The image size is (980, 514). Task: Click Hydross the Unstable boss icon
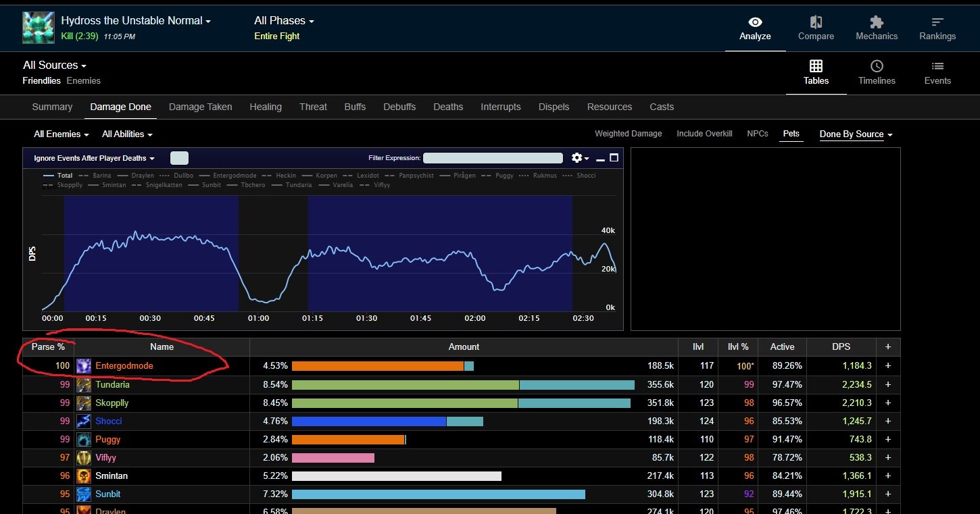[x=38, y=27]
